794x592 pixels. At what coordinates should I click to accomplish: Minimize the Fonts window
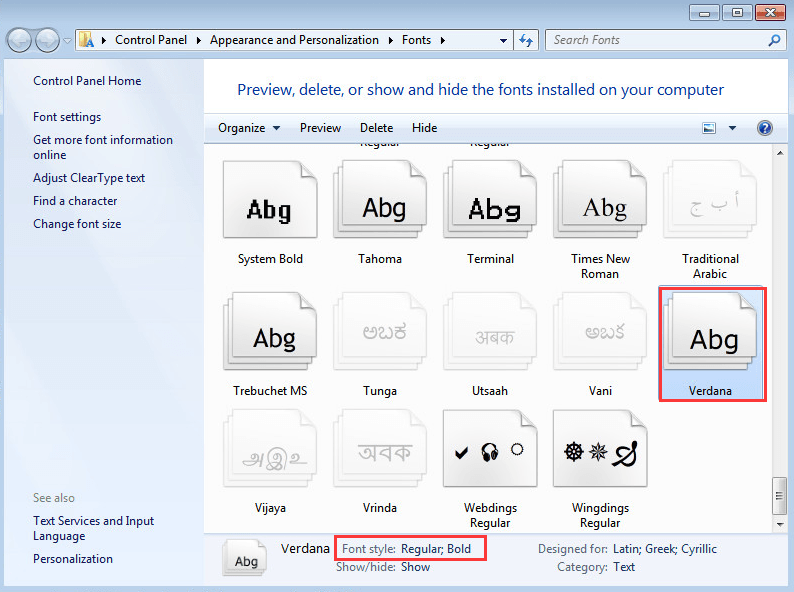(704, 13)
